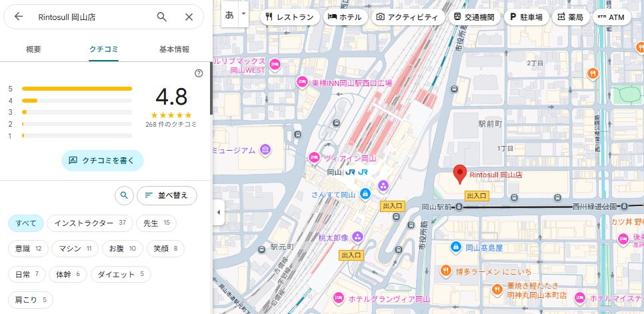This screenshot has width=644, height=314.
Task: Select the 岡山髙島屋 shopping marker
Action: [x=456, y=247]
